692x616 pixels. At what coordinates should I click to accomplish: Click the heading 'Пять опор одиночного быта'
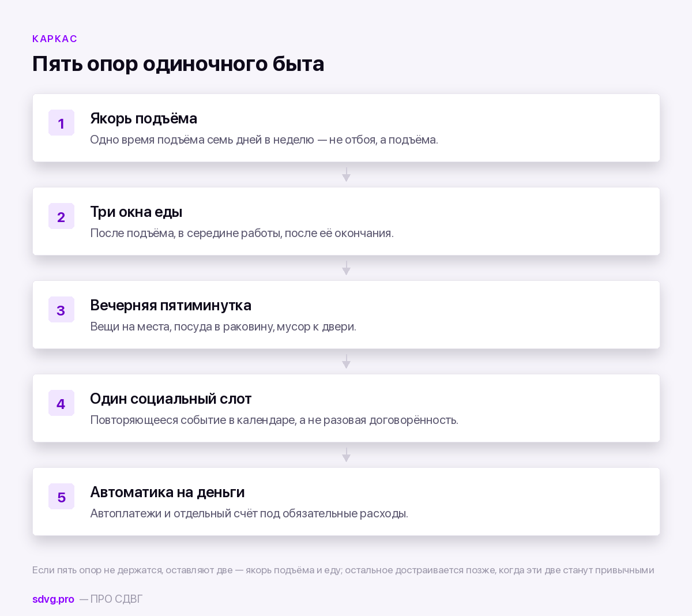pyautogui.click(x=178, y=63)
